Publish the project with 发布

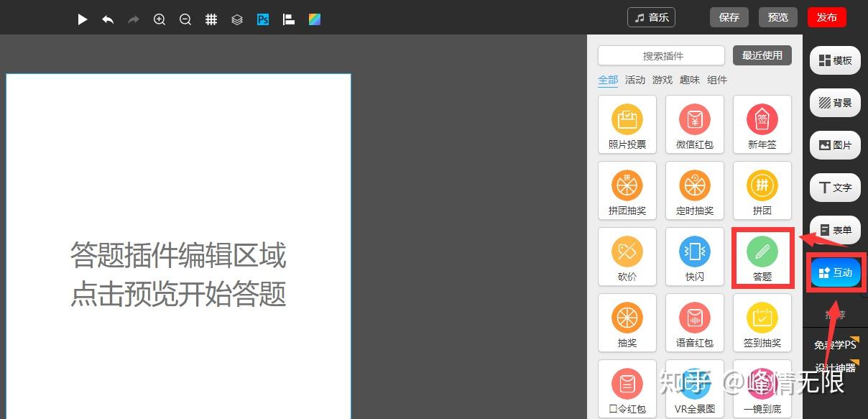click(827, 17)
